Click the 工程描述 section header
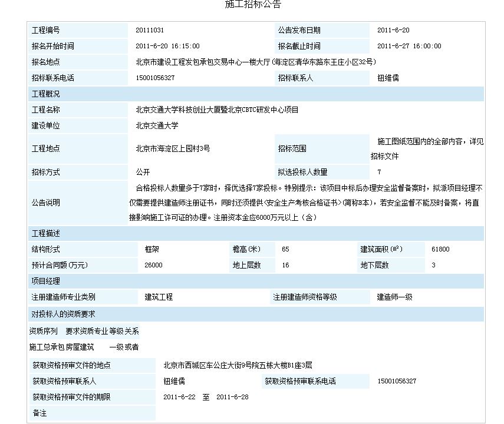 pyautogui.click(x=46, y=234)
